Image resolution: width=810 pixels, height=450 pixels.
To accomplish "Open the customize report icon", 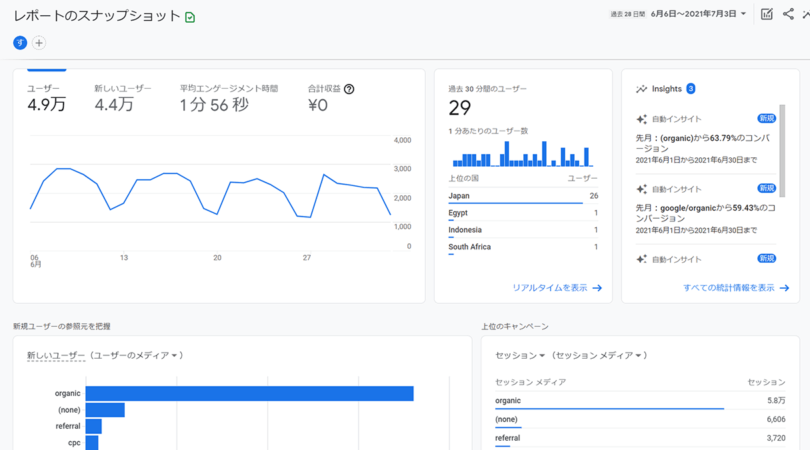I will (766, 14).
